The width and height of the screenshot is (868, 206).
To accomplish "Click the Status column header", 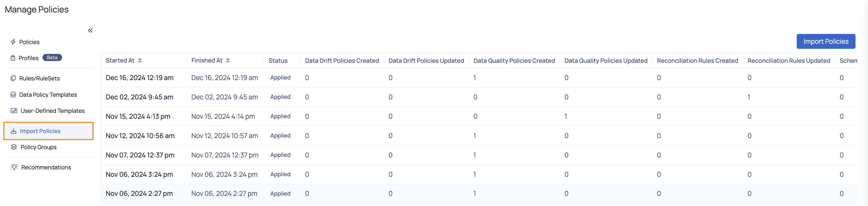I will coord(278,60).
